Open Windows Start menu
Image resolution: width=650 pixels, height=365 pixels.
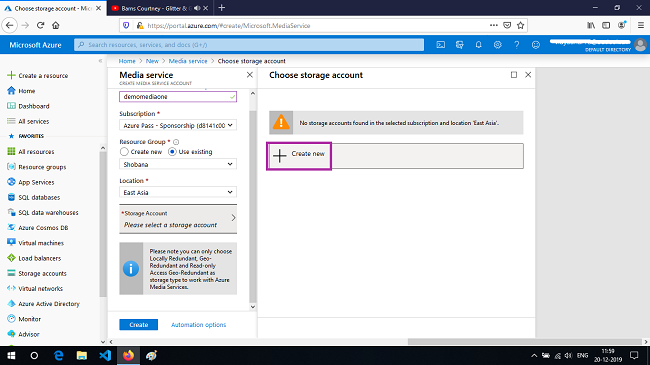[x=11, y=355]
